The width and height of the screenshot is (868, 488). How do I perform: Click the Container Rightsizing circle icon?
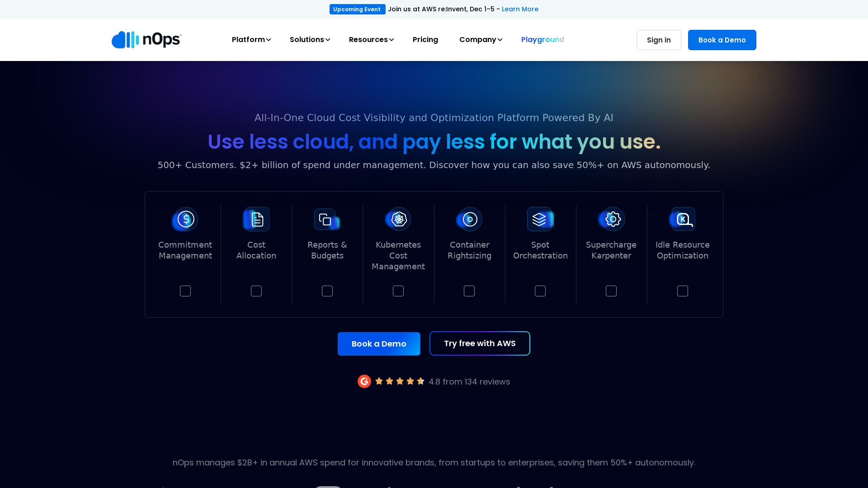(x=469, y=219)
